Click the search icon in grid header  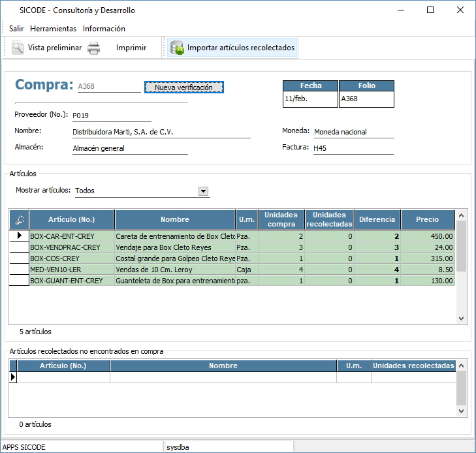[19, 219]
